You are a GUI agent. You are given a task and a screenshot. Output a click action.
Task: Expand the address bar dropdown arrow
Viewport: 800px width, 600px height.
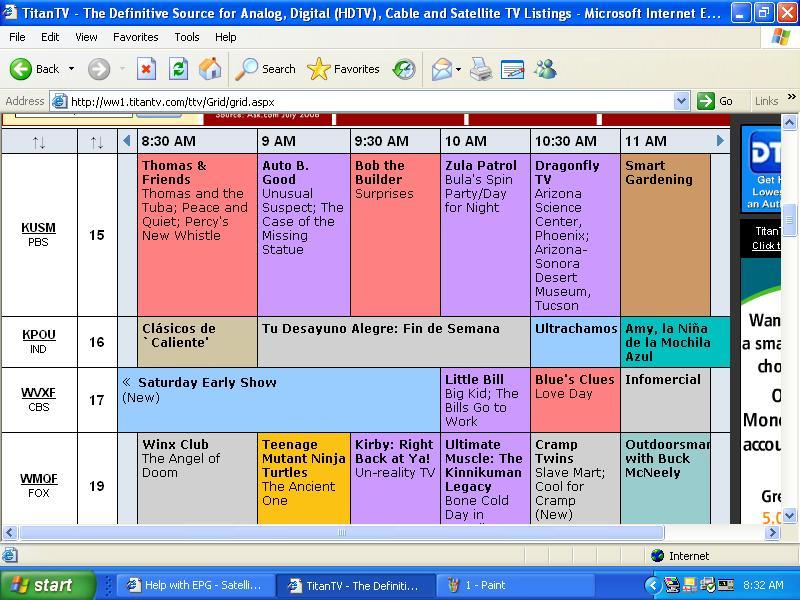click(681, 101)
